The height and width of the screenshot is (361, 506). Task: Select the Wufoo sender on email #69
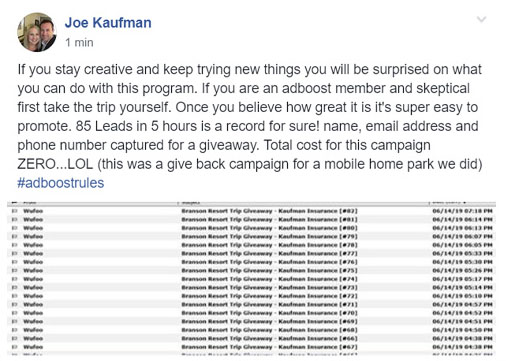[33, 322]
